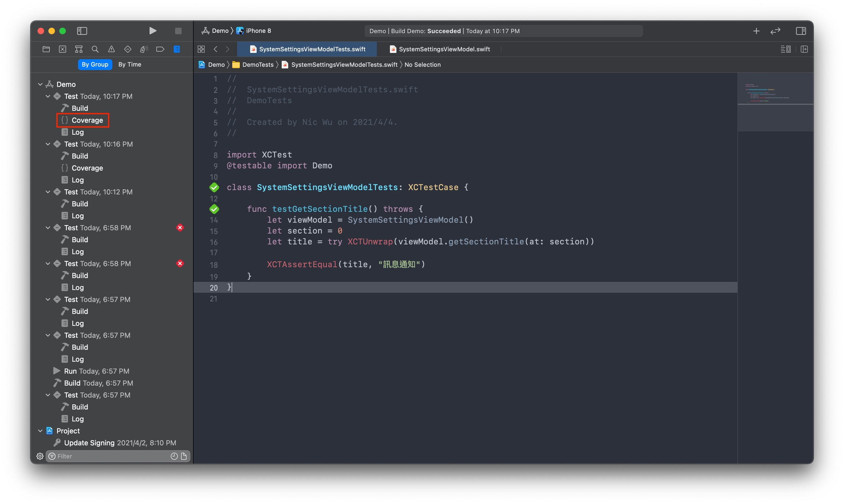The image size is (844, 504).
Task: Switch to SystemSettingsViewModel.swift tab
Action: (444, 49)
